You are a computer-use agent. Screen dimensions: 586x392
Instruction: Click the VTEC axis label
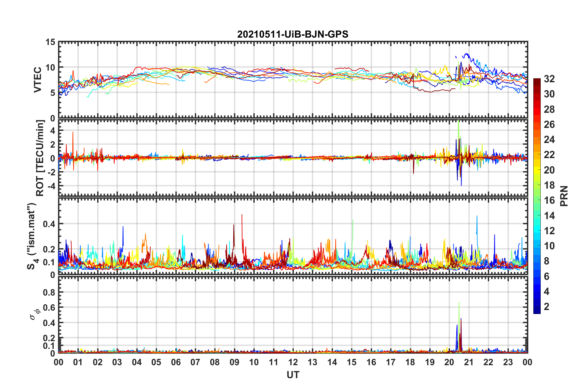(x=38, y=80)
